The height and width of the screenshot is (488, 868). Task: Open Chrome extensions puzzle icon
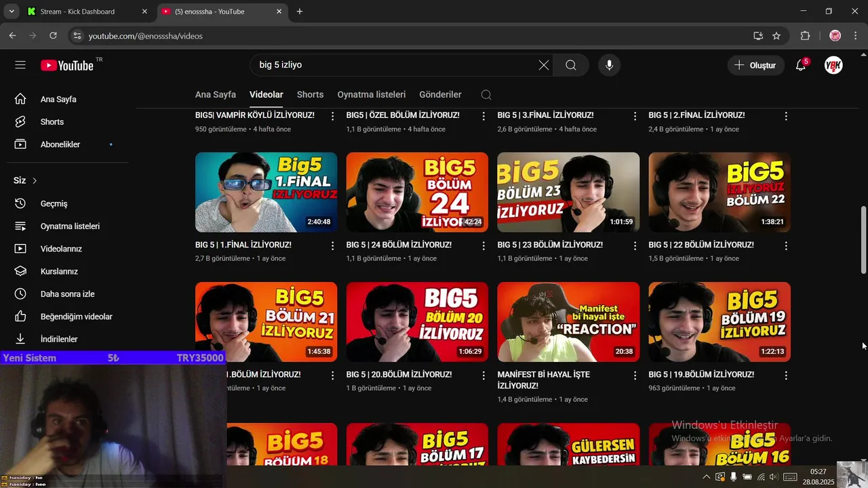(806, 36)
